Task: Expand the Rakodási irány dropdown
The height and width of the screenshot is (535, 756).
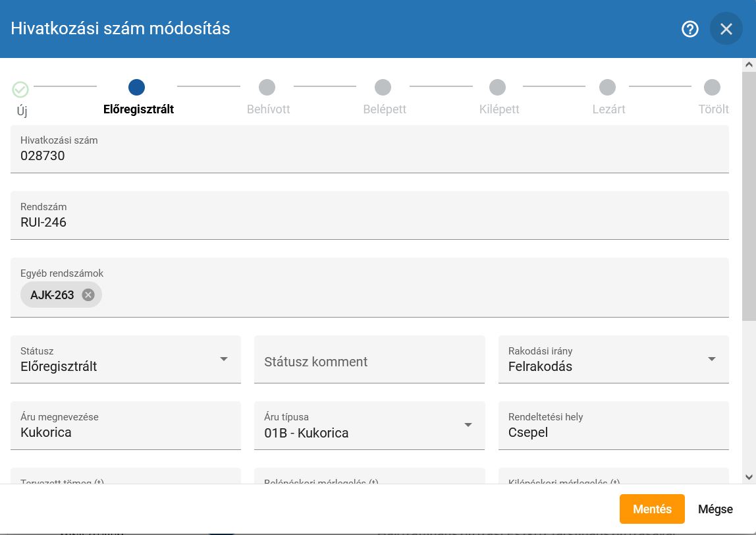Action: (x=711, y=359)
